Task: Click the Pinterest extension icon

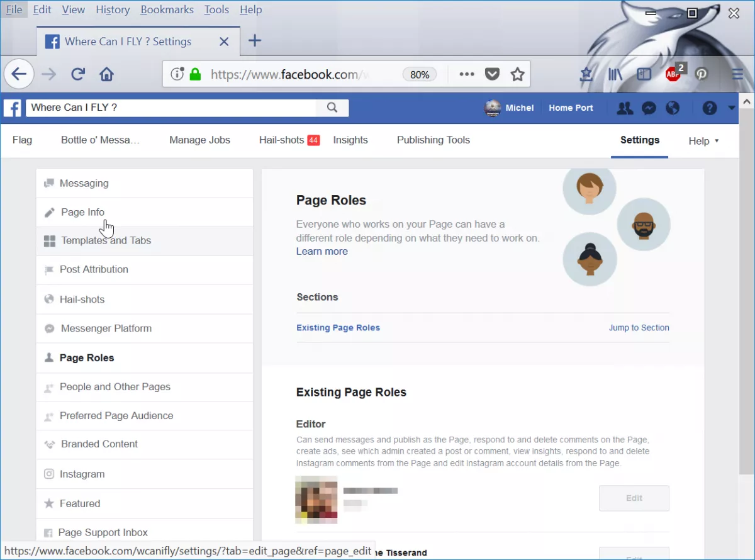Action: pyautogui.click(x=702, y=74)
